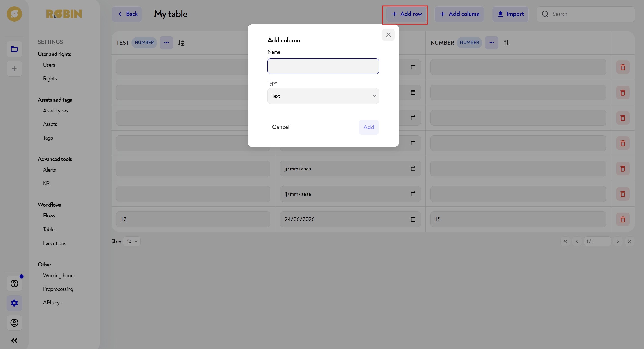The image size is (644, 349).
Task: Sort the NUMBER column with arrows icon
Action: click(x=506, y=43)
